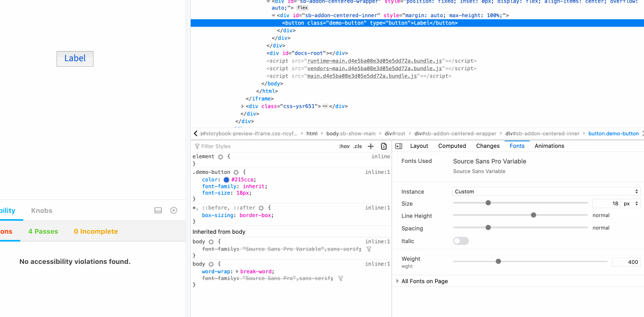The height and width of the screenshot is (317, 644).
Task: Highlight elements matching first body selector
Action: pyautogui.click(x=211, y=242)
